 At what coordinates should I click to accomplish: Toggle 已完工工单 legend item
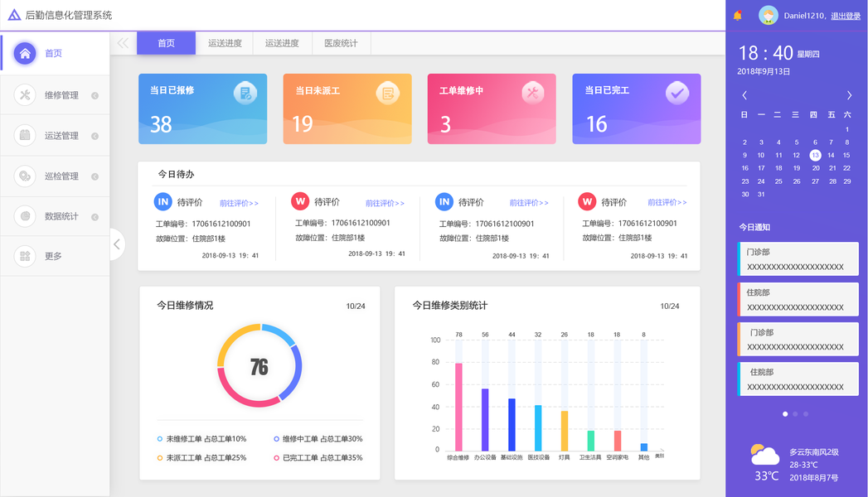[x=318, y=458]
